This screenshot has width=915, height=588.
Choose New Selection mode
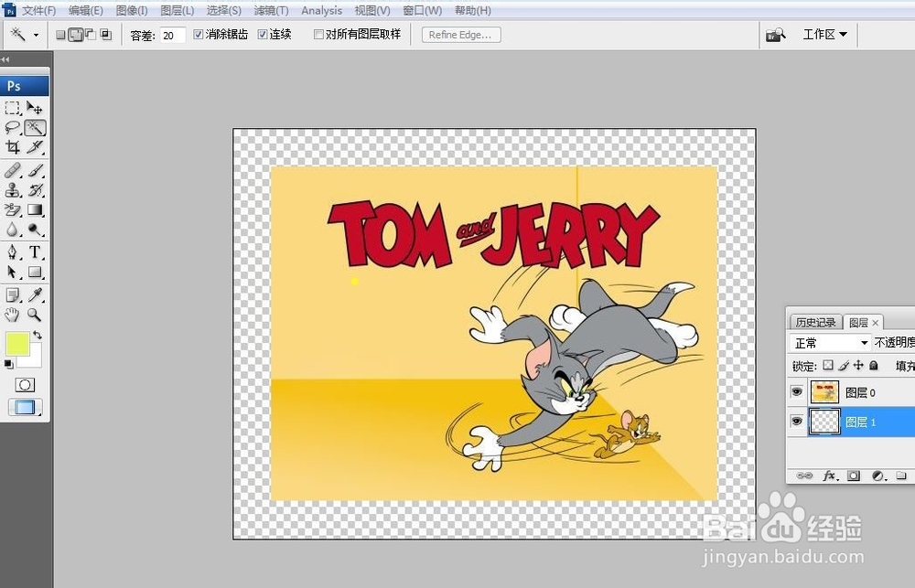point(60,35)
